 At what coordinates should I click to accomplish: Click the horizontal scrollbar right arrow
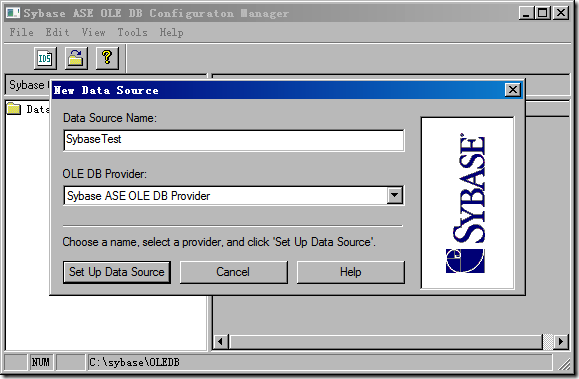(561, 341)
